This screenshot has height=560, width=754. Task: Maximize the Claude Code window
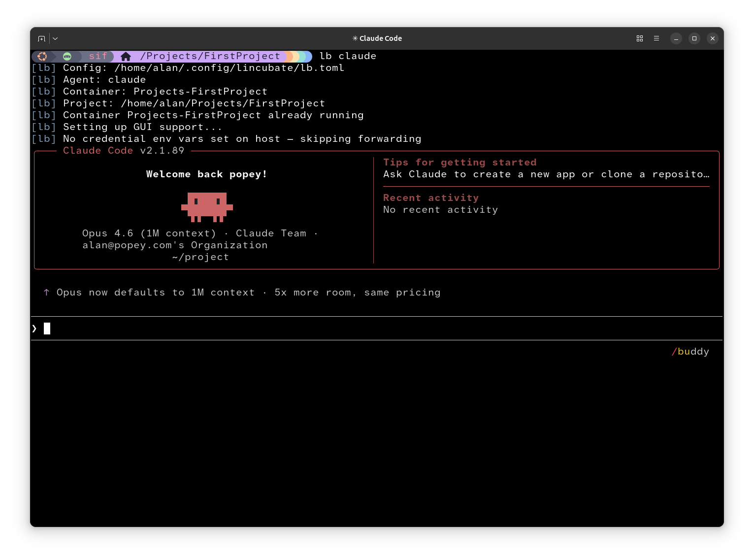tap(694, 38)
